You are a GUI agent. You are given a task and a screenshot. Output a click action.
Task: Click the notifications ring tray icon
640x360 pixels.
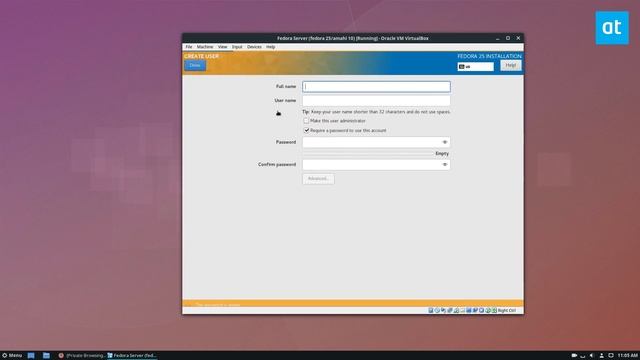(x=611, y=356)
